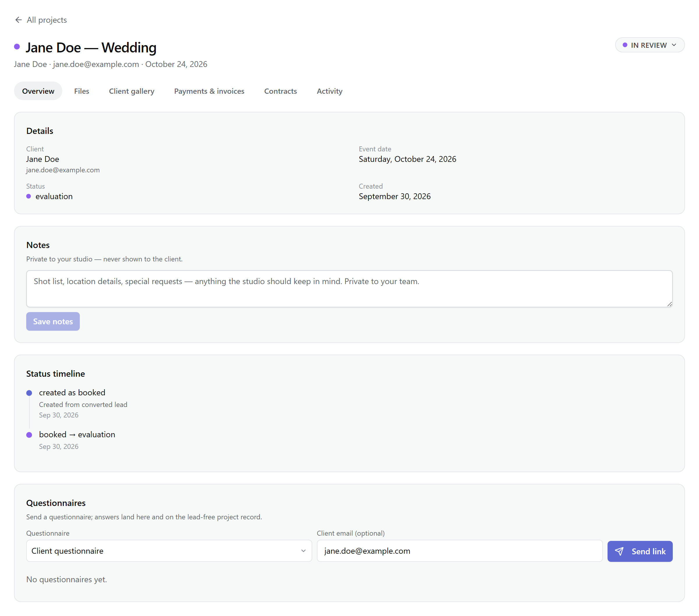Click the purple dot next to evaluation status

click(29, 196)
